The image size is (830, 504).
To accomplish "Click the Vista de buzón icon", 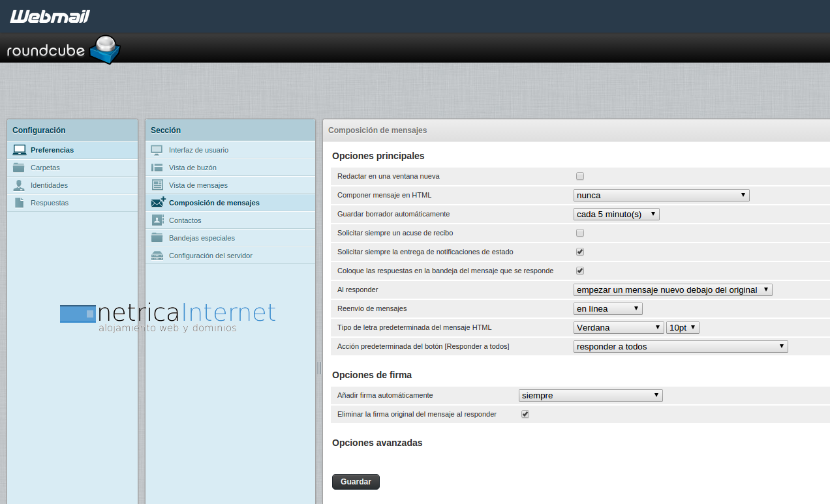I will [x=157, y=168].
